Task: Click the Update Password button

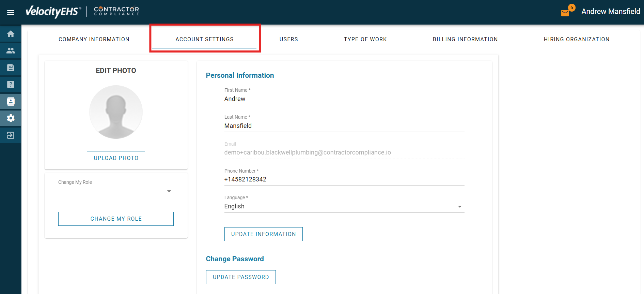Action: click(x=241, y=277)
